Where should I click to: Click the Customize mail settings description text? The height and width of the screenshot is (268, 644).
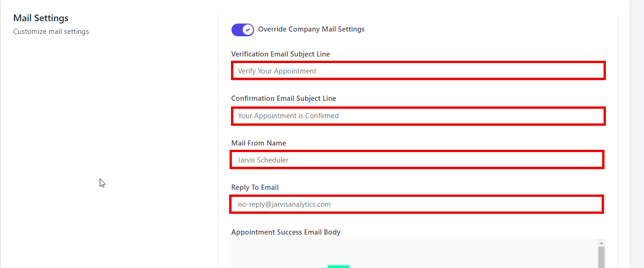click(51, 32)
